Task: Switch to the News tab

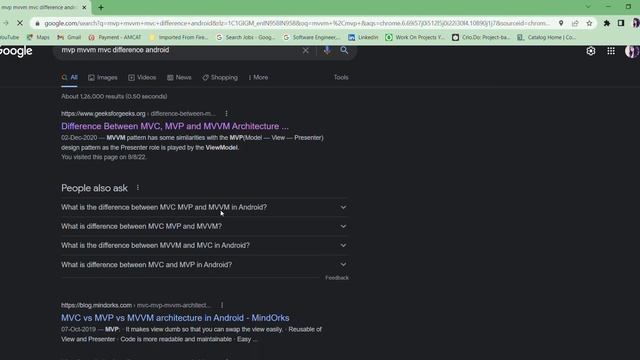Action: pos(179,77)
